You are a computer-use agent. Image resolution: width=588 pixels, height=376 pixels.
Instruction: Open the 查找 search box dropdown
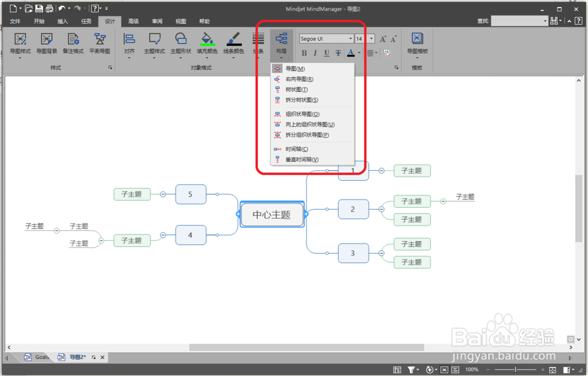point(545,21)
